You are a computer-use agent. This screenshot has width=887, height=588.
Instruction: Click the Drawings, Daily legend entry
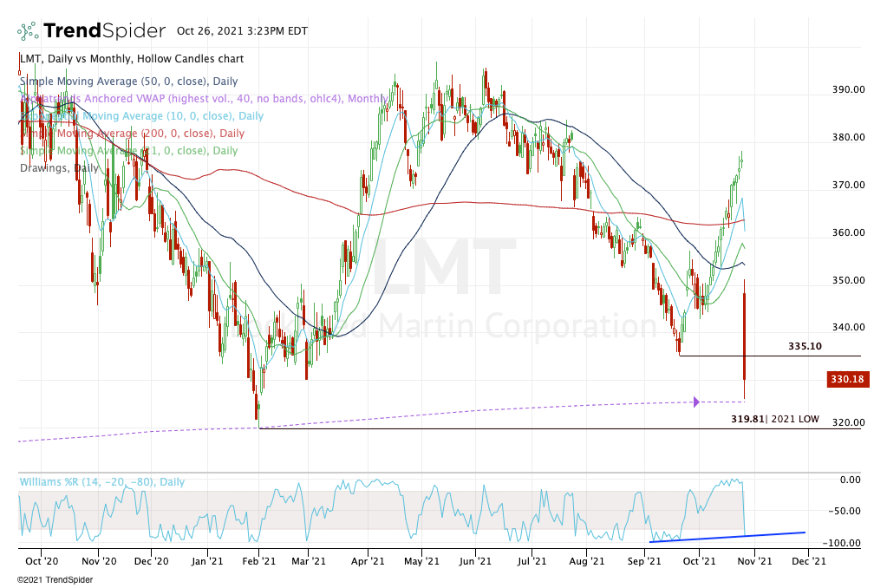pyautogui.click(x=60, y=168)
